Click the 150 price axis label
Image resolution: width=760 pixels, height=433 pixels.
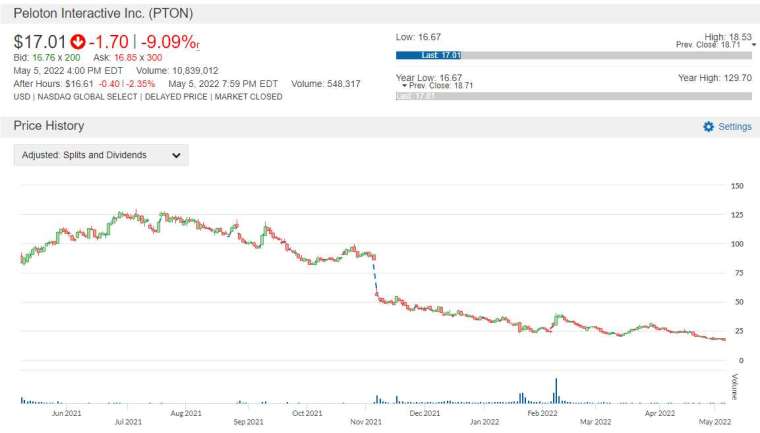pyautogui.click(x=737, y=186)
